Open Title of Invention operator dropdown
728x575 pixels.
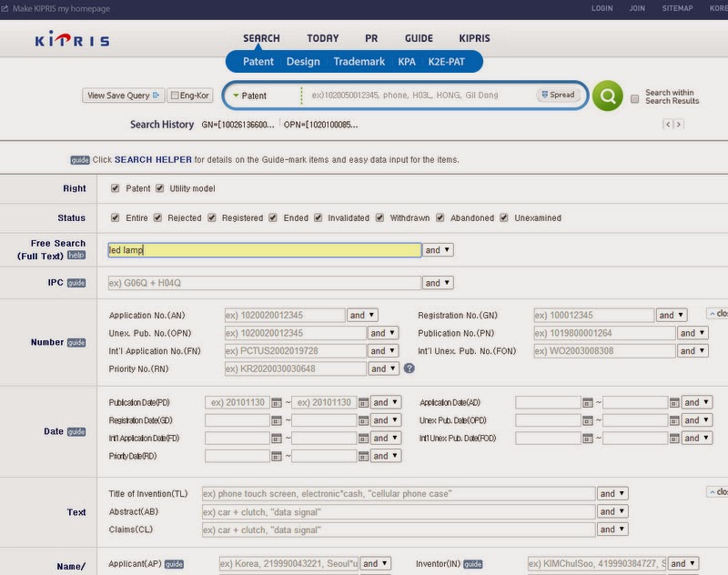[x=612, y=494]
